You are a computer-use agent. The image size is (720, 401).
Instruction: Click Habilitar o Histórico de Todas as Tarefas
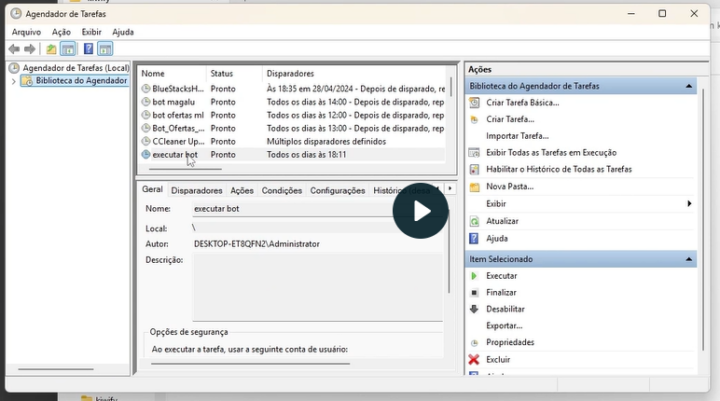tap(558, 170)
